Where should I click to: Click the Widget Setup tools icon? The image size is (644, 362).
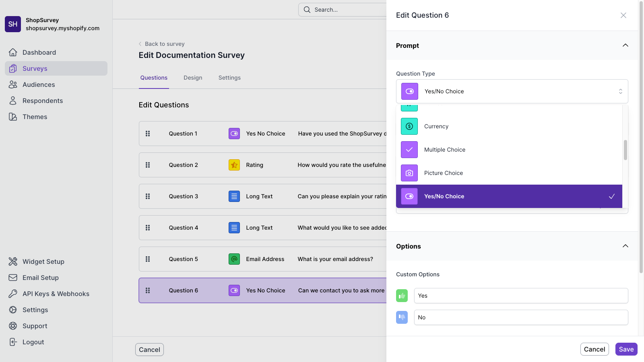click(13, 261)
